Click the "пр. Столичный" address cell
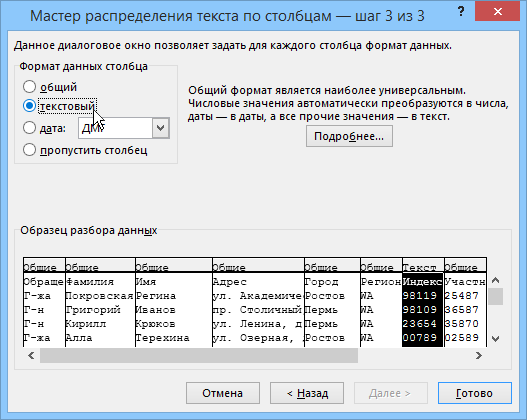 point(257,309)
